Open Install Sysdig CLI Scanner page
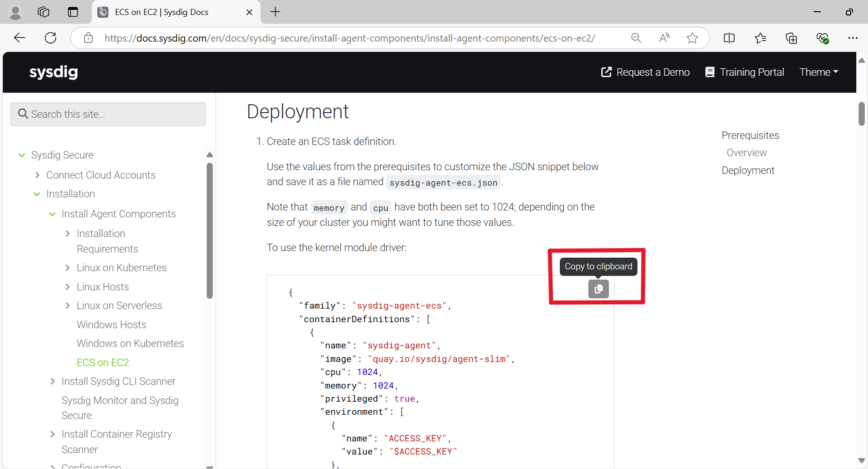The width and height of the screenshot is (868, 469). pos(119,381)
